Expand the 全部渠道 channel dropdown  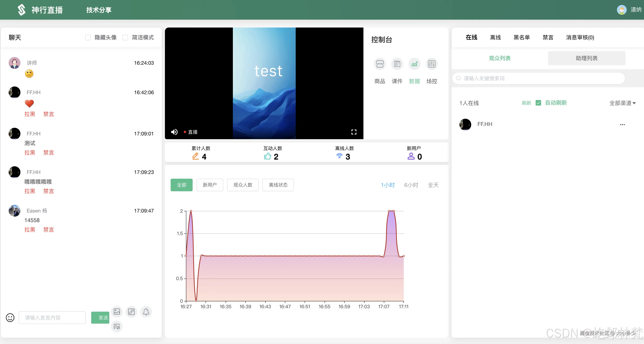(x=622, y=103)
